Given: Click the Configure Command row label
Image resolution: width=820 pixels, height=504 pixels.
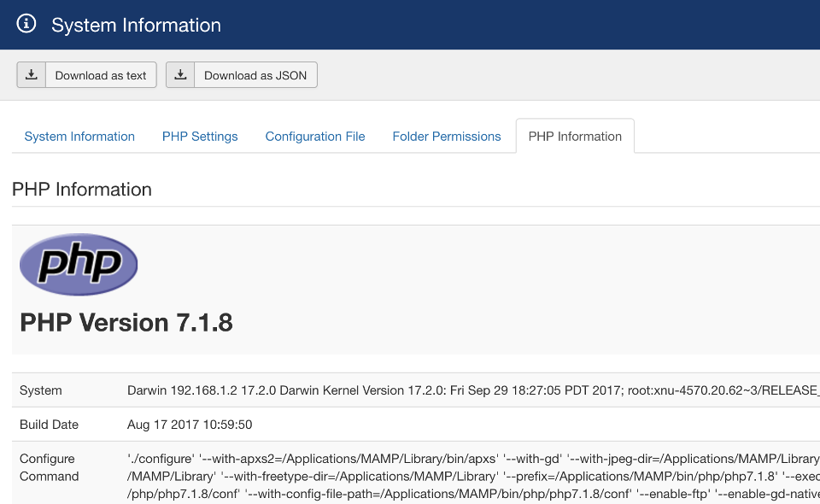Looking at the screenshot, I should coord(50,467).
